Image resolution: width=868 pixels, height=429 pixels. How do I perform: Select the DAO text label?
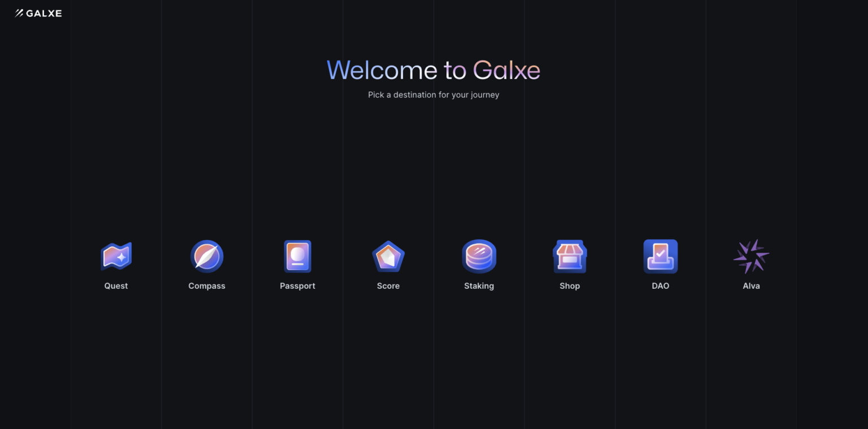click(661, 285)
